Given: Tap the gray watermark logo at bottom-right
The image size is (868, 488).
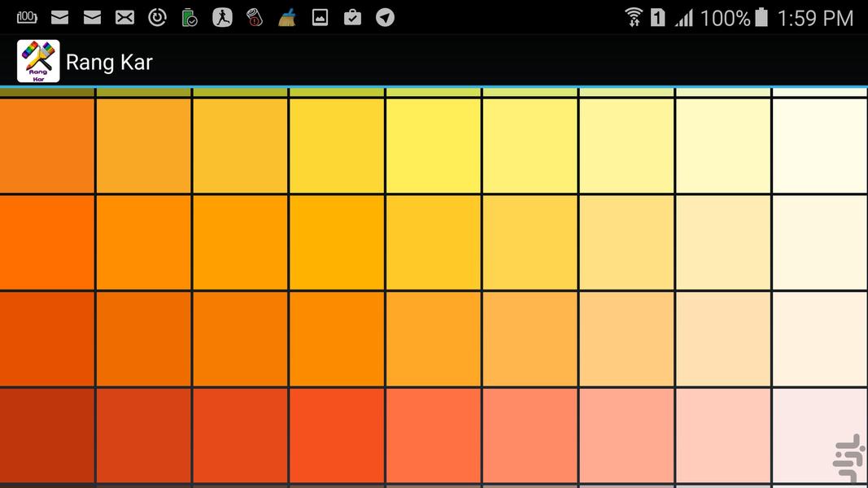Looking at the screenshot, I should (x=848, y=457).
